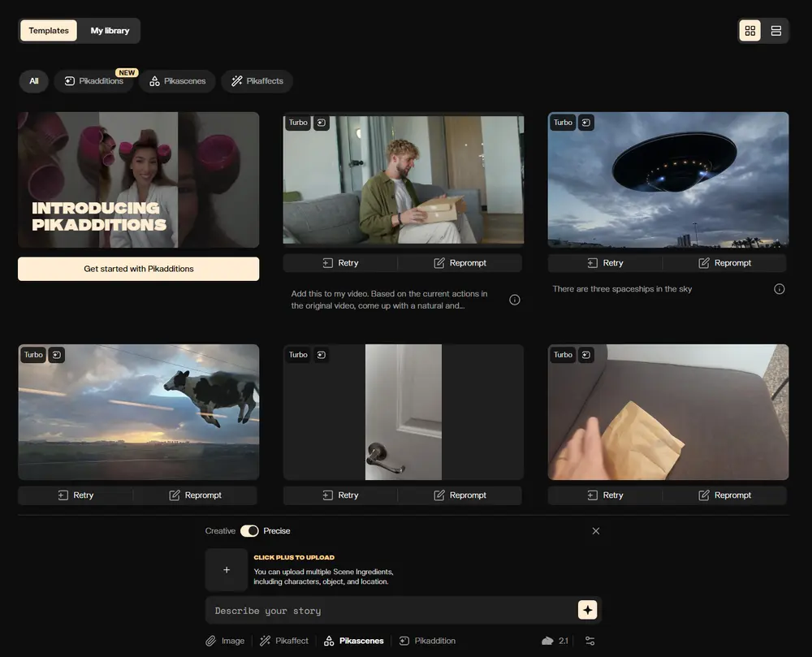Open the Pikaddition option in prompt bar
This screenshot has width=812, height=657.
point(427,641)
